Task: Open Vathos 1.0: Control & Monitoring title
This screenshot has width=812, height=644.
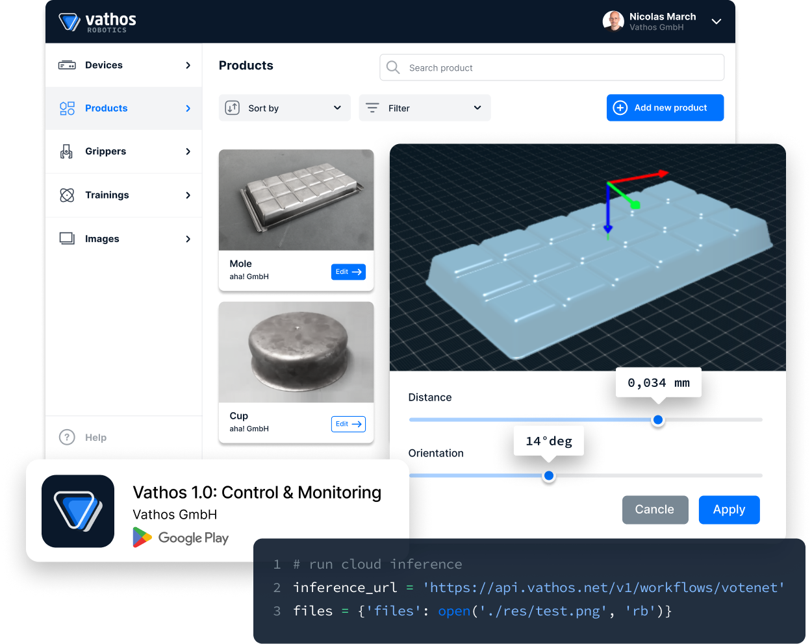Action: 257,493
